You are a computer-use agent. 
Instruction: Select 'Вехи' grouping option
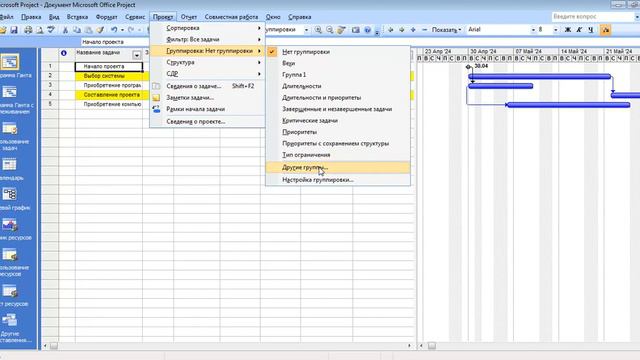[338, 63]
